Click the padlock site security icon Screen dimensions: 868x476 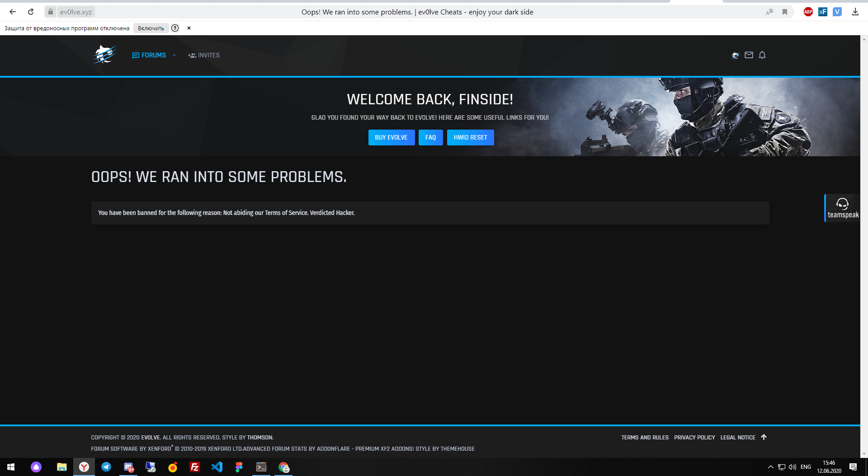[51, 12]
